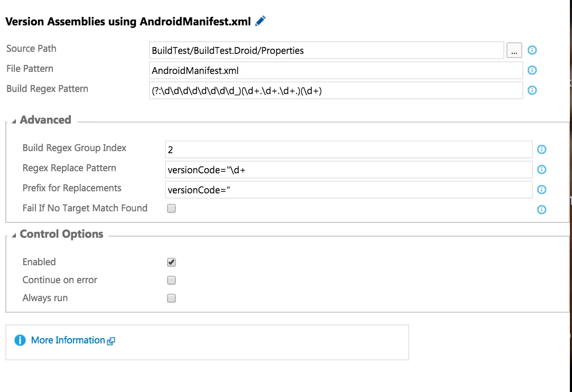Screen dimensions: 572x392
Task: Focus the File Pattern input box
Action: coord(335,71)
